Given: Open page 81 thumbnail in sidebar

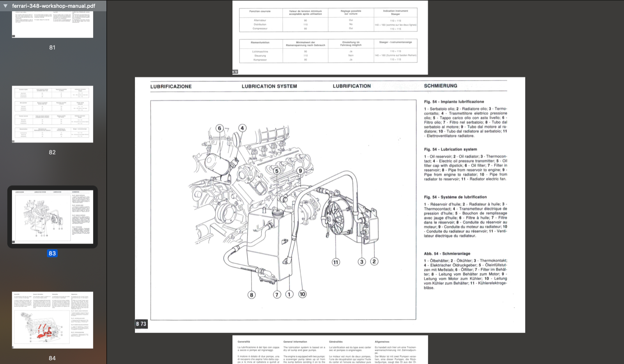Looking at the screenshot, I should 52,24.
